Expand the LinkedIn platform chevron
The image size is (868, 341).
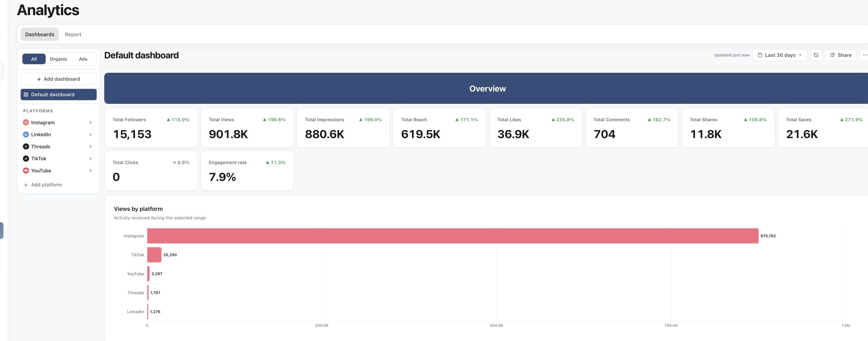[x=90, y=135]
